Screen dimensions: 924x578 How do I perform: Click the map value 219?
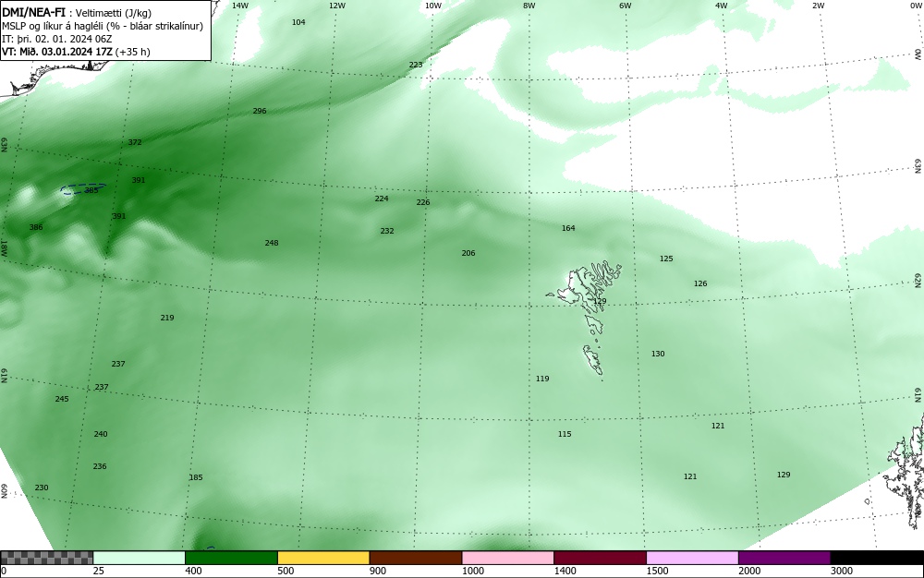click(x=166, y=318)
